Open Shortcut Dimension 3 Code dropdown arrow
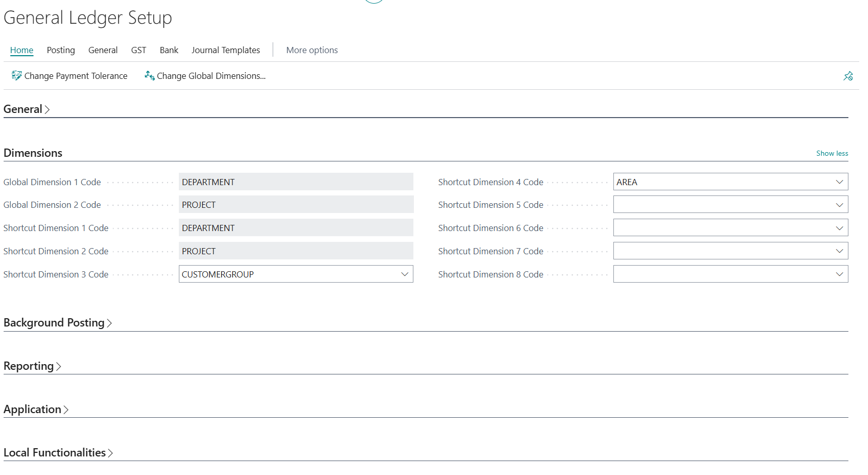The height and width of the screenshot is (475, 868). [x=405, y=274]
